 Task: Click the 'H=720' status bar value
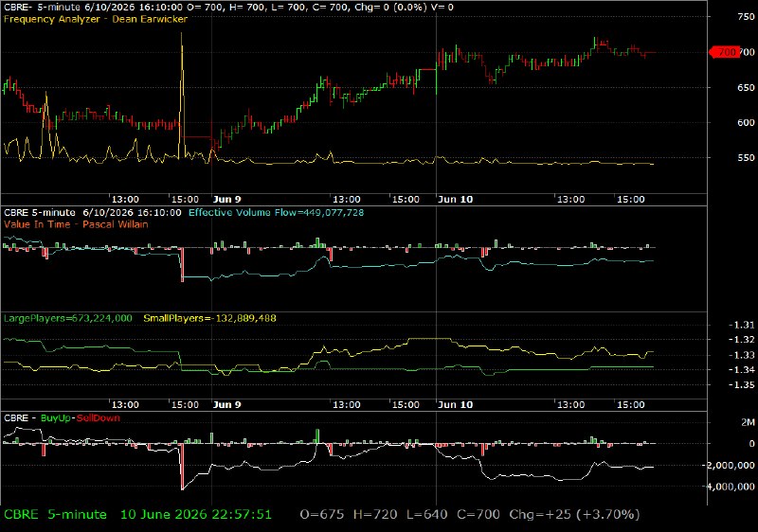pyautogui.click(x=375, y=515)
